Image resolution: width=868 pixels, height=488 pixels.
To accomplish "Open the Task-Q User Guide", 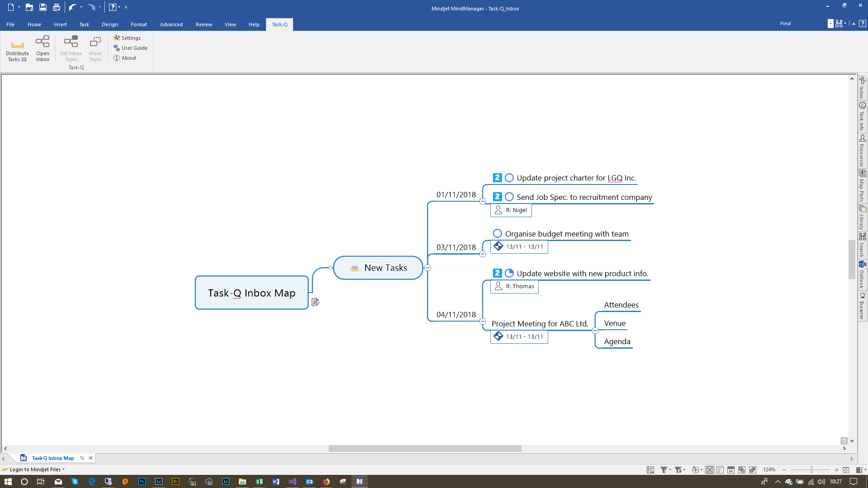I will pos(130,48).
